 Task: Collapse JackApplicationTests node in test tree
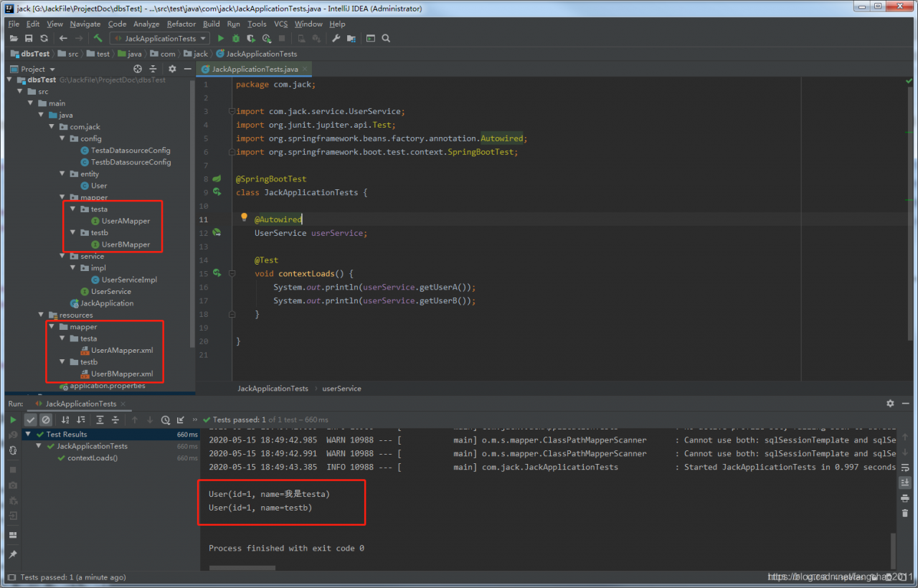[40, 446]
